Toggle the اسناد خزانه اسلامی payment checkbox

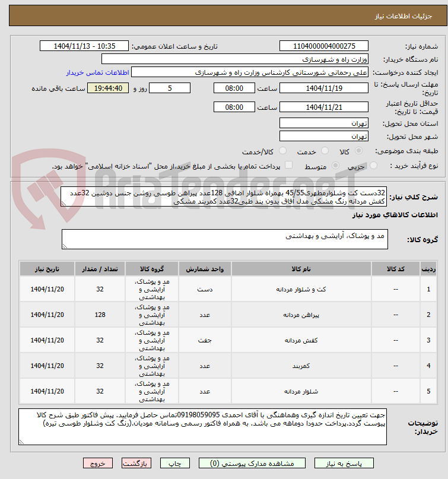(288, 165)
